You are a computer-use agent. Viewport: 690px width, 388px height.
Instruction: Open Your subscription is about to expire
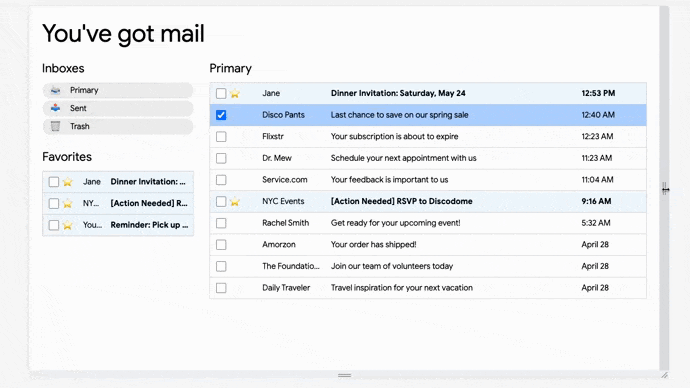point(394,136)
